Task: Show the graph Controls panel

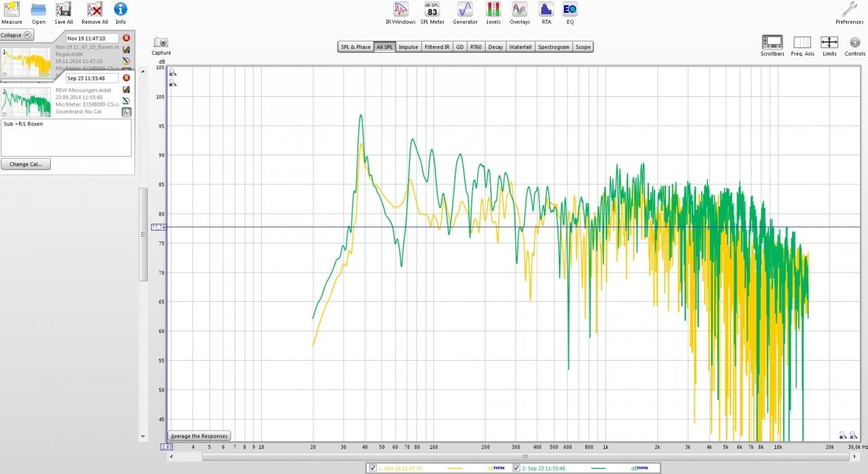Action: (x=855, y=46)
